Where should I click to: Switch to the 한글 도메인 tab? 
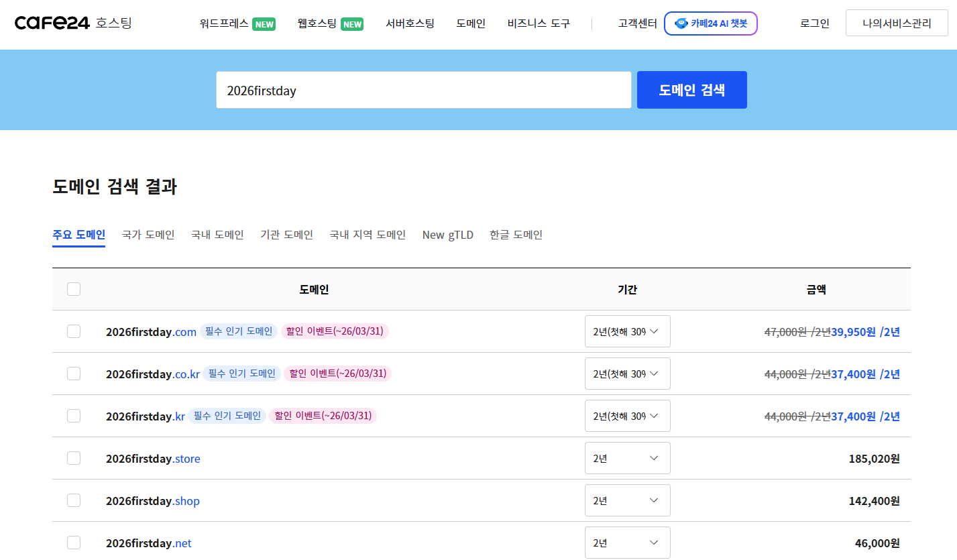click(x=516, y=235)
